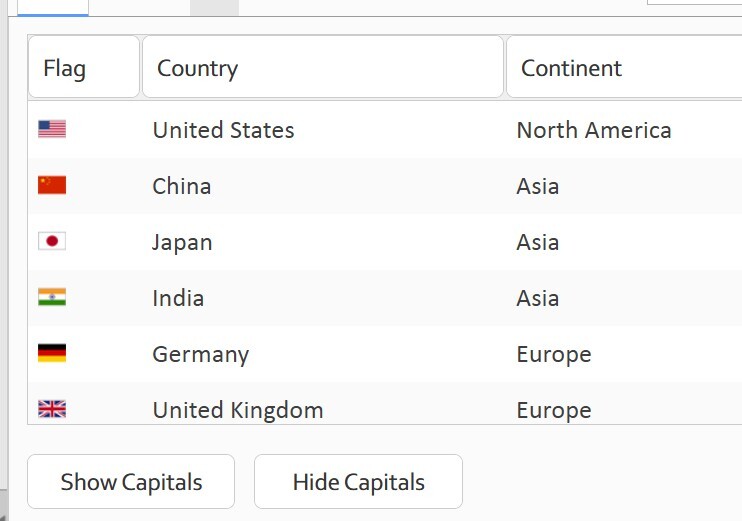The width and height of the screenshot is (742, 521).
Task: Click Europe cell in Germany row
Action: coord(554,354)
